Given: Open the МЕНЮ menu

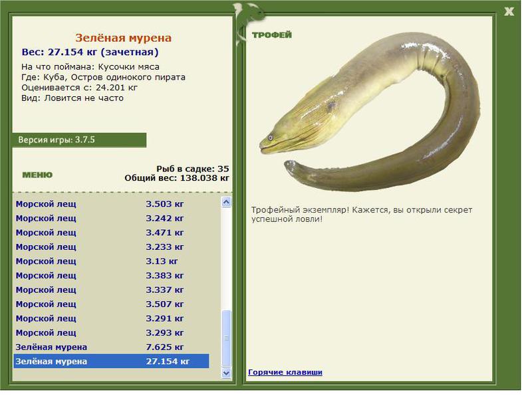Looking at the screenshot, I should click(37, 175).
